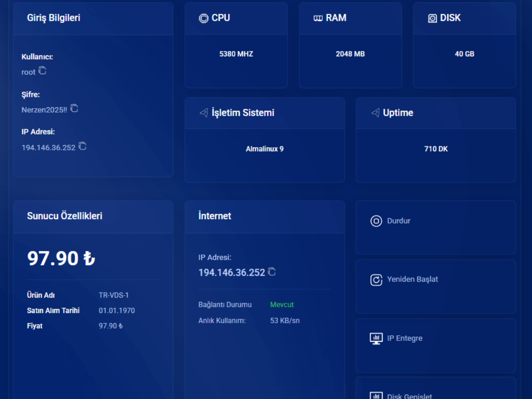Copy IP address in Giriş Bilgileri card

[x=82, y=147]
